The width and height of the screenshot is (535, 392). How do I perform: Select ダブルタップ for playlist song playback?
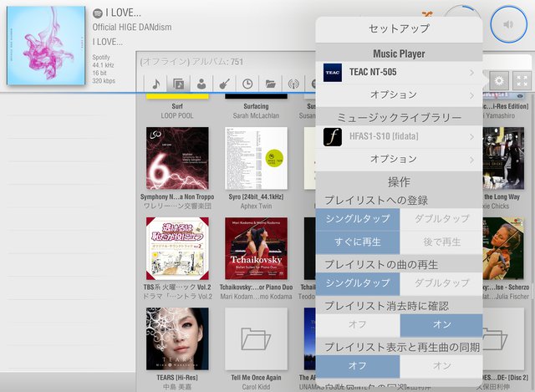(x=441, y=283)
